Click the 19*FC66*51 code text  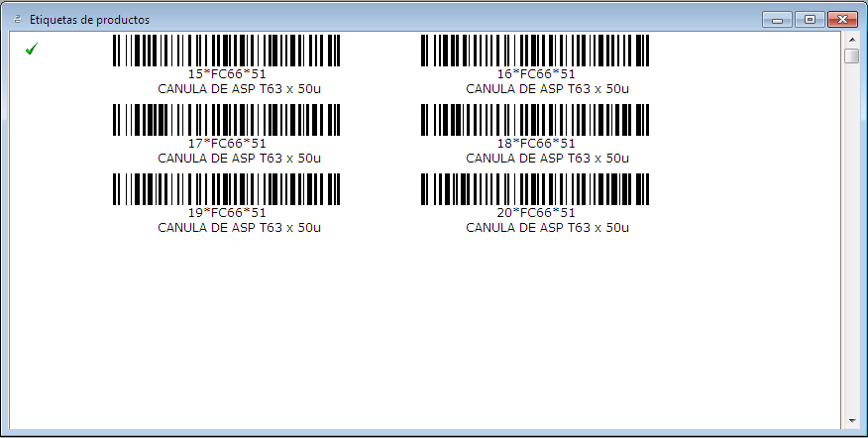(x=227, y=212)
